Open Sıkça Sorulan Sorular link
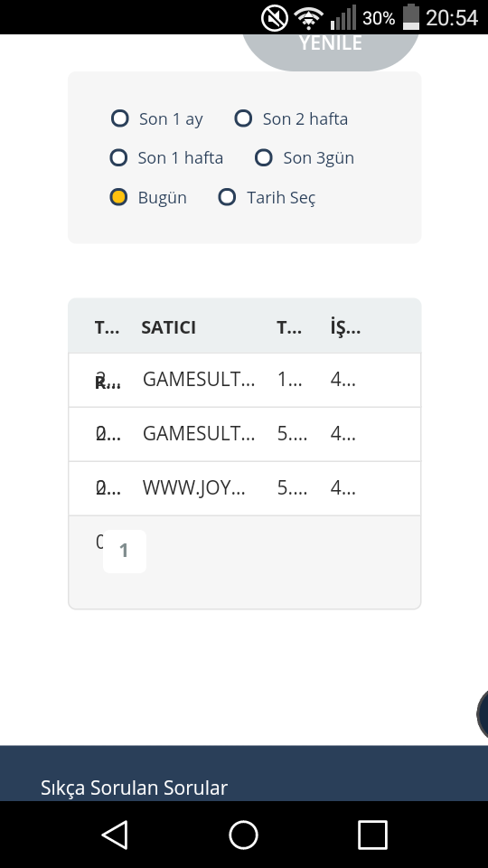The height and width of the screenshot is (868, 488). (x=134, y=788)
